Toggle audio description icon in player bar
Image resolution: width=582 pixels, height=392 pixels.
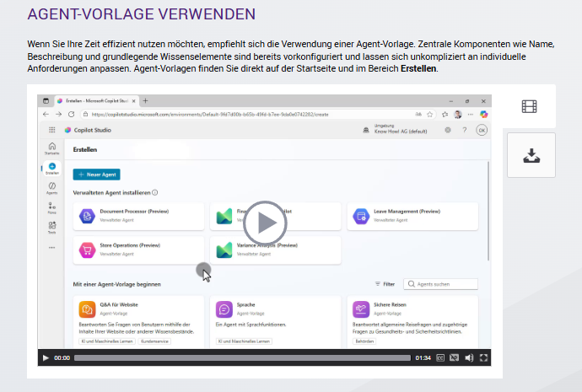454,358
